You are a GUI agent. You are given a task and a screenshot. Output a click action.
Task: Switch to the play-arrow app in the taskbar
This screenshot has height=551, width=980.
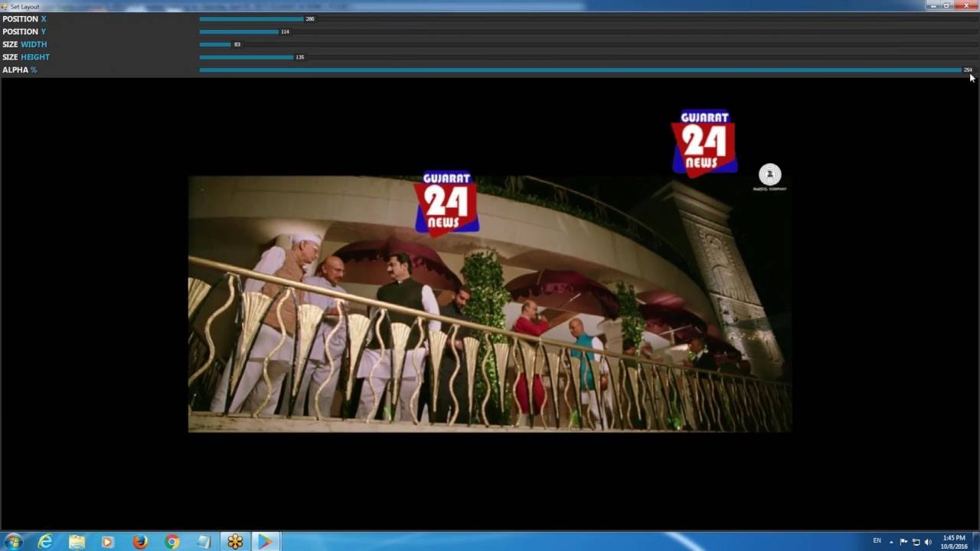pos(265,542)
